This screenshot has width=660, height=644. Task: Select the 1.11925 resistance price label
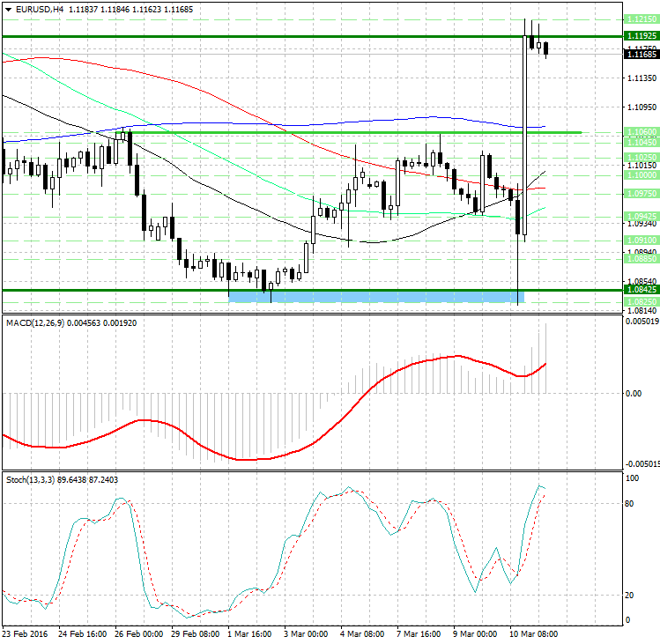point(639,36)
